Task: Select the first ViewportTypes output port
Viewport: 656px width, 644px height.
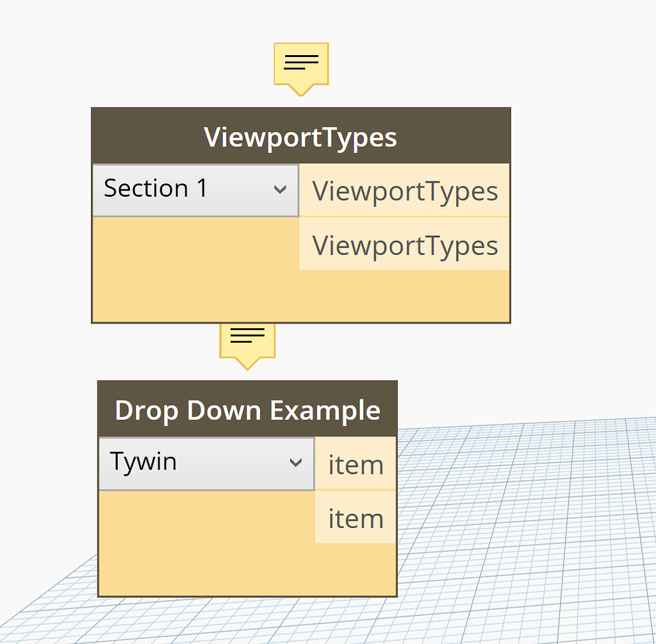Action: coord(404,190)
